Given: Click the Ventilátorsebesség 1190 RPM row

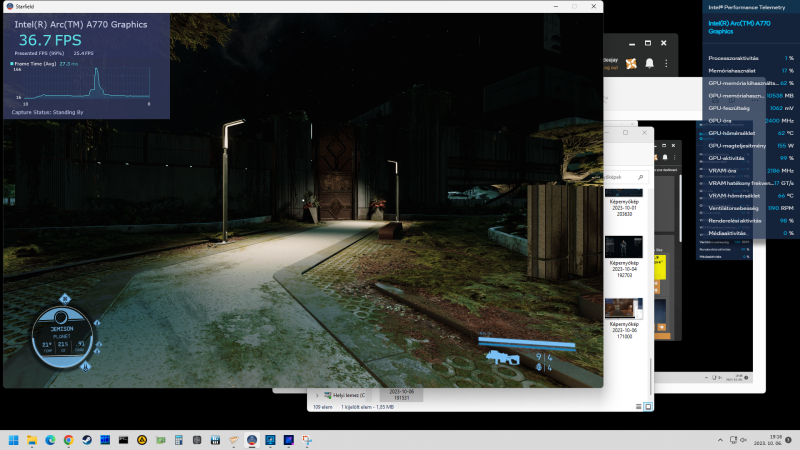Looking at the screenshot, I should pos(751,208).
